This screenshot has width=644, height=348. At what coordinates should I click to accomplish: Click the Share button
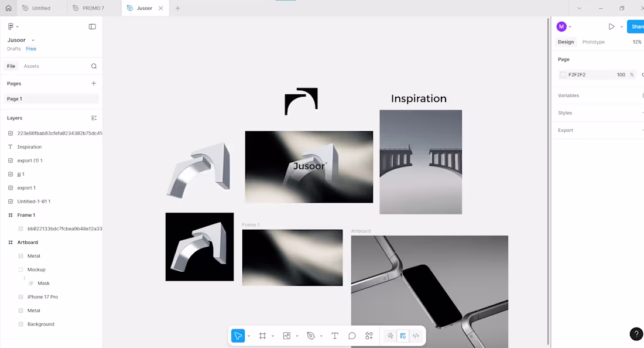point(636,26)
